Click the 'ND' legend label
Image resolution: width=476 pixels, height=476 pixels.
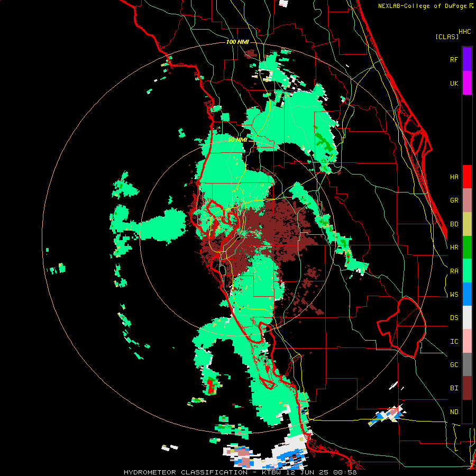(454, 412)
